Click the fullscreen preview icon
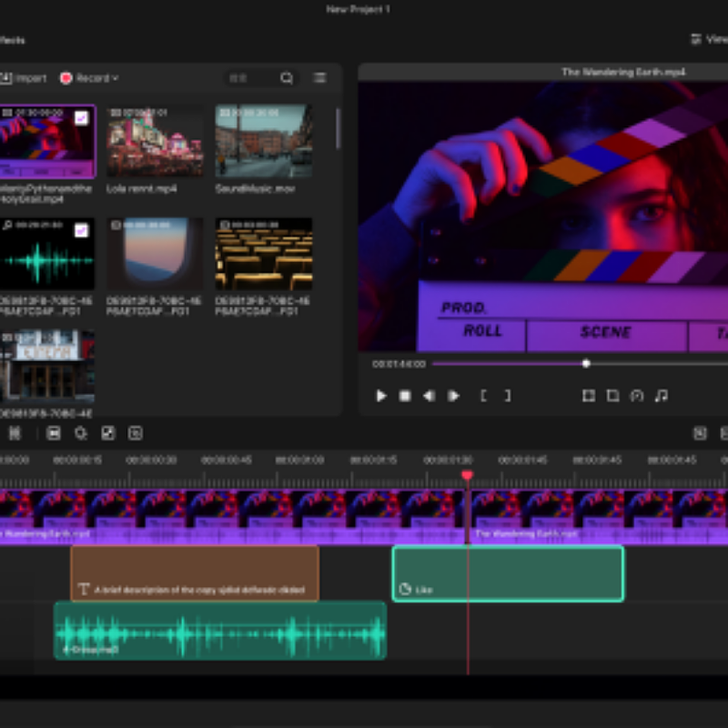The height and width of the screenshot is (728, 728). (x=589, y=396)
